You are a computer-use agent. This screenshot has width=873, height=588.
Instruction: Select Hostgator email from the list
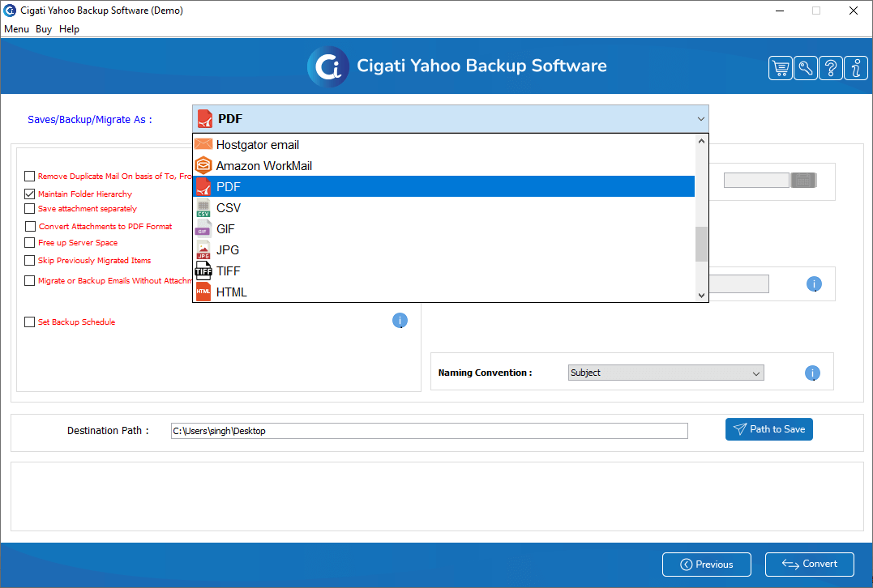(x=444, y=145)
